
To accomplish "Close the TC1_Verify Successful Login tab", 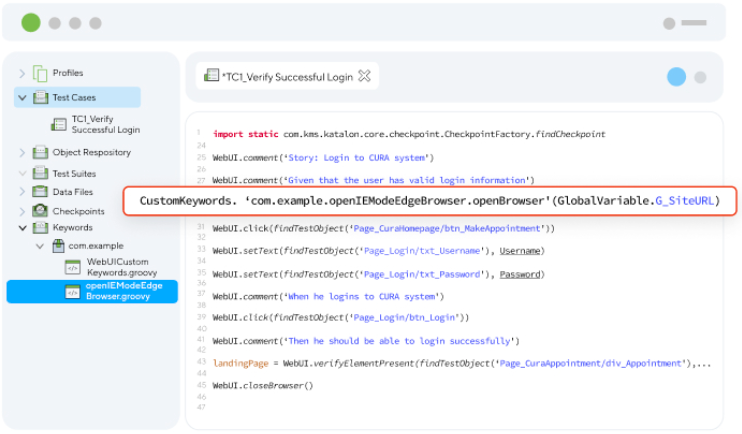I will click(364, 76).
